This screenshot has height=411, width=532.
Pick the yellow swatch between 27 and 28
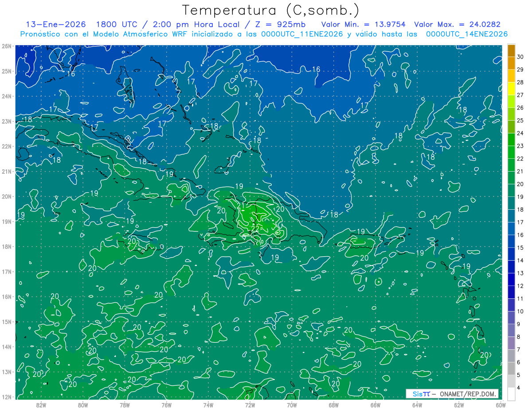point(511,89)
